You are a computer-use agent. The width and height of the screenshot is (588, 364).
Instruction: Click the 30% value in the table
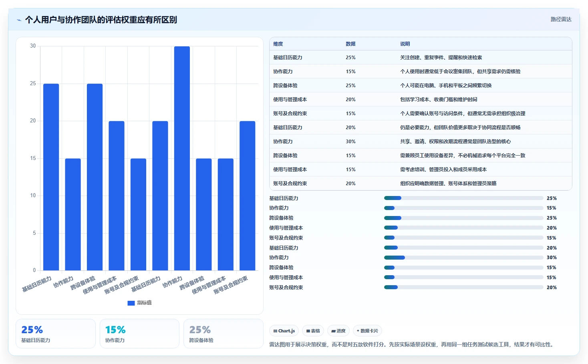coord(350,142)
